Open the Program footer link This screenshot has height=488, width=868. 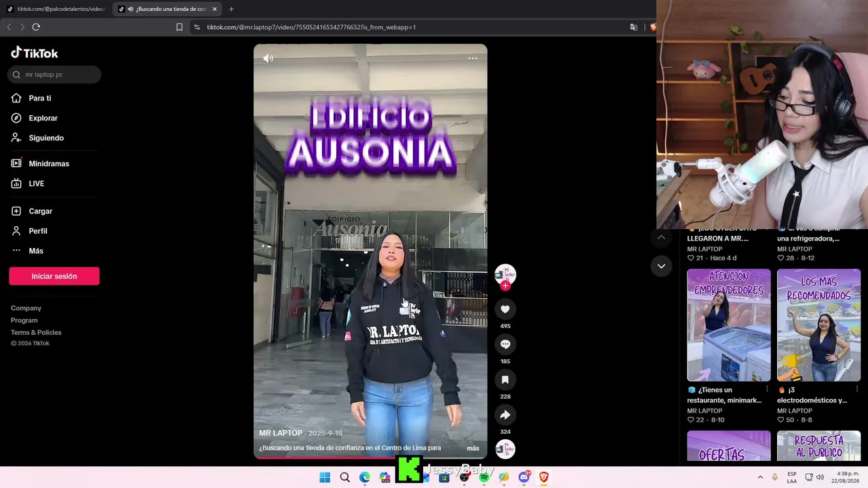[24, 321]
